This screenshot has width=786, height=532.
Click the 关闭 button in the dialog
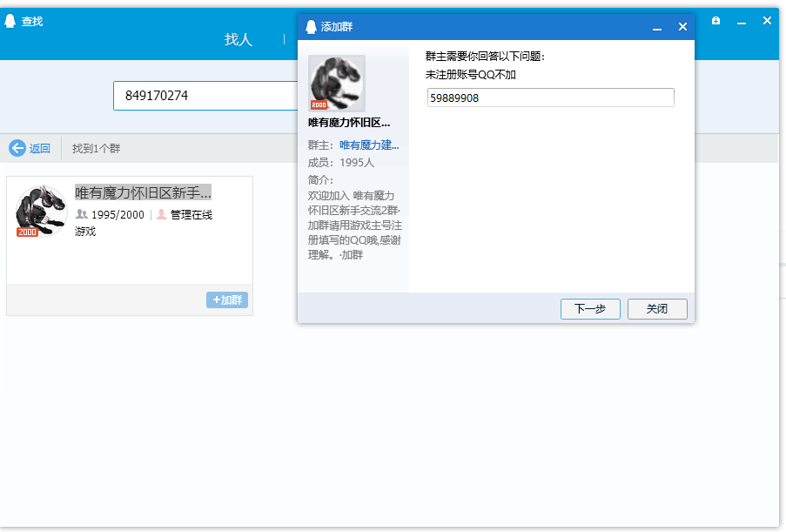click(657, 309)
